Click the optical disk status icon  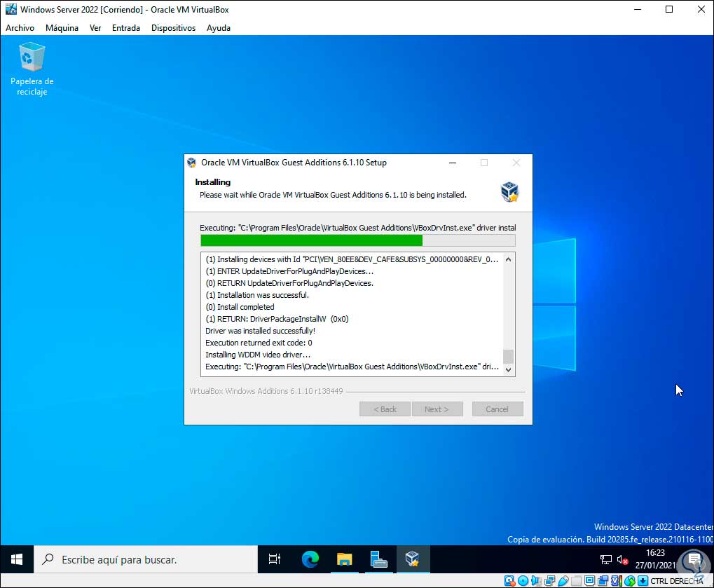(523, 581)
